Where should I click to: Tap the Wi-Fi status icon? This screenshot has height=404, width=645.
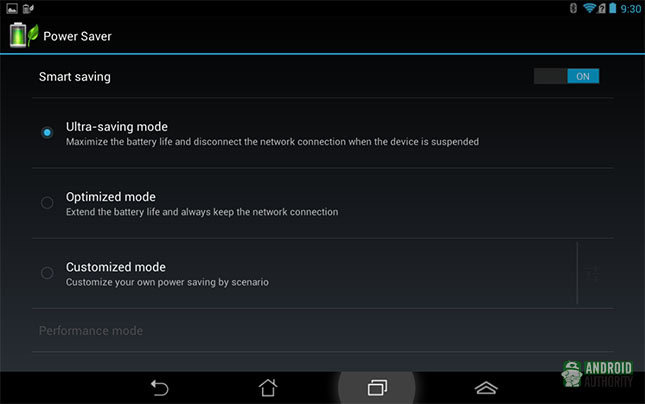(x=589, y=8)
